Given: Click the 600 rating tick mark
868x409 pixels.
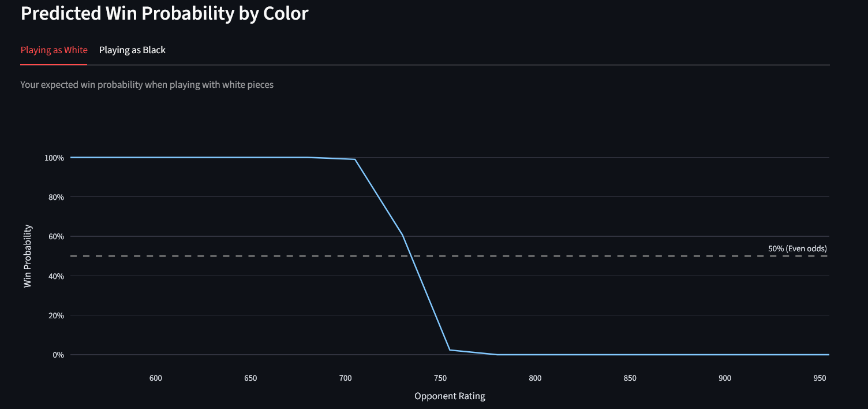Looking at the screenshot, I should 155,378.
